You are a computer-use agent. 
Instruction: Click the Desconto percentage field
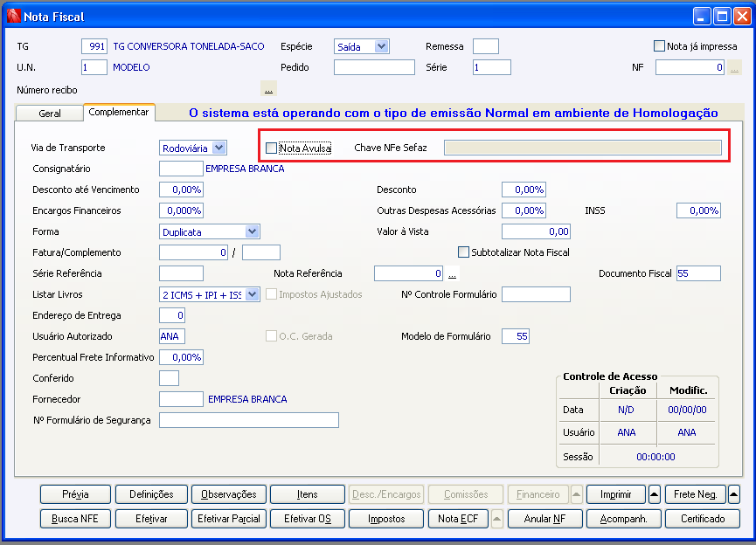tap(524, 190)
